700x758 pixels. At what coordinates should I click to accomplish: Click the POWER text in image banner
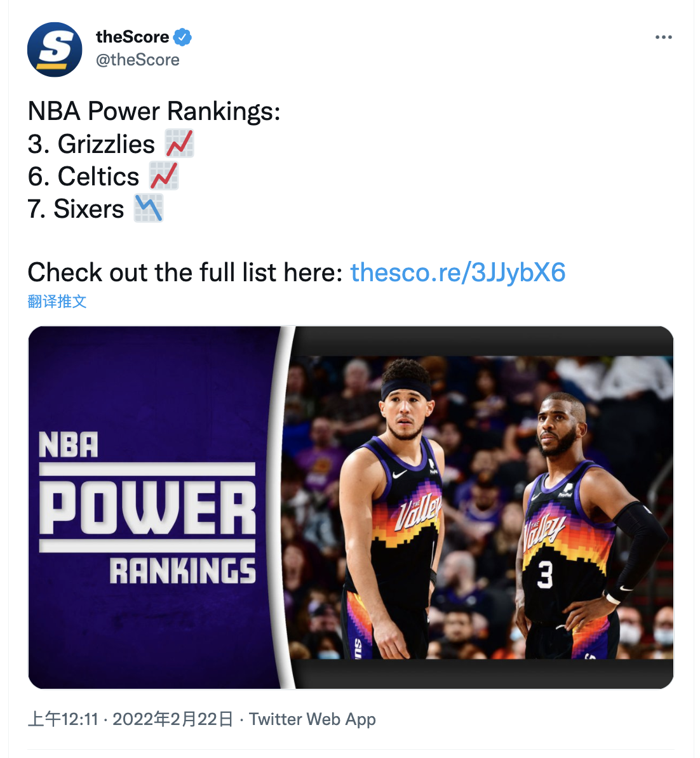[147, 508]
